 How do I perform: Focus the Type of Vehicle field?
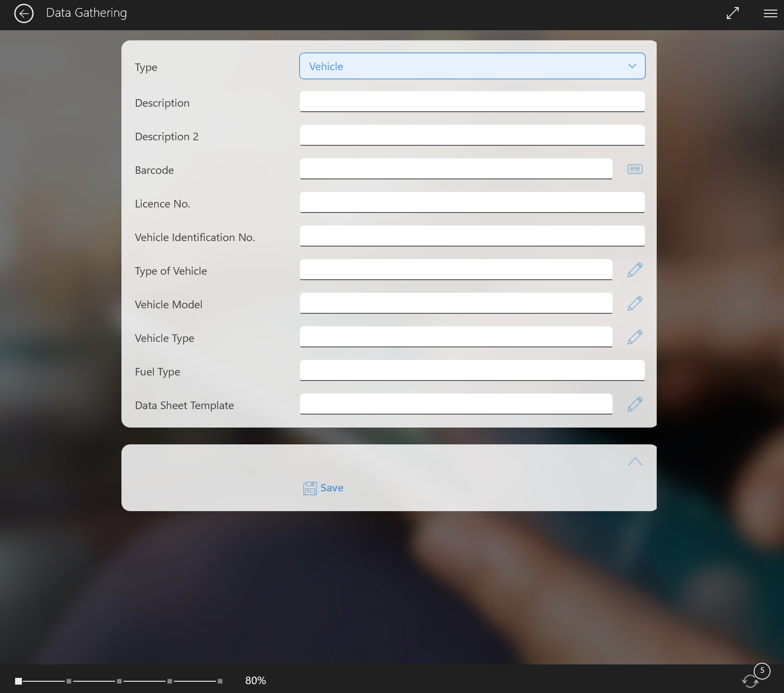456,270
